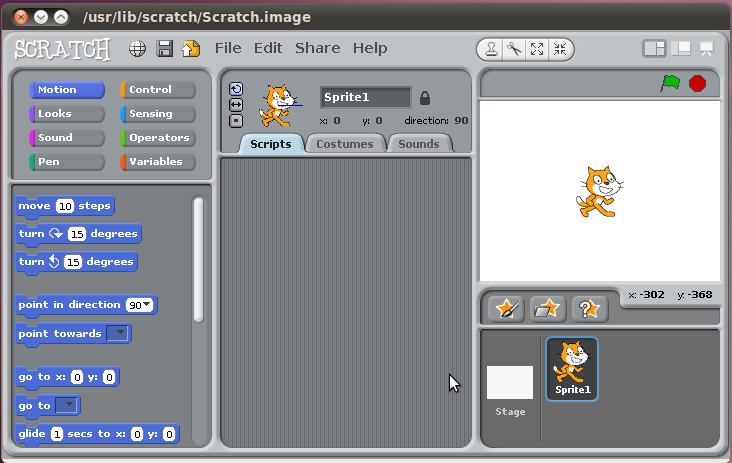Switch to small stage view mode
732x463 pixels.
pyautogui.click(x=654, y=49)
